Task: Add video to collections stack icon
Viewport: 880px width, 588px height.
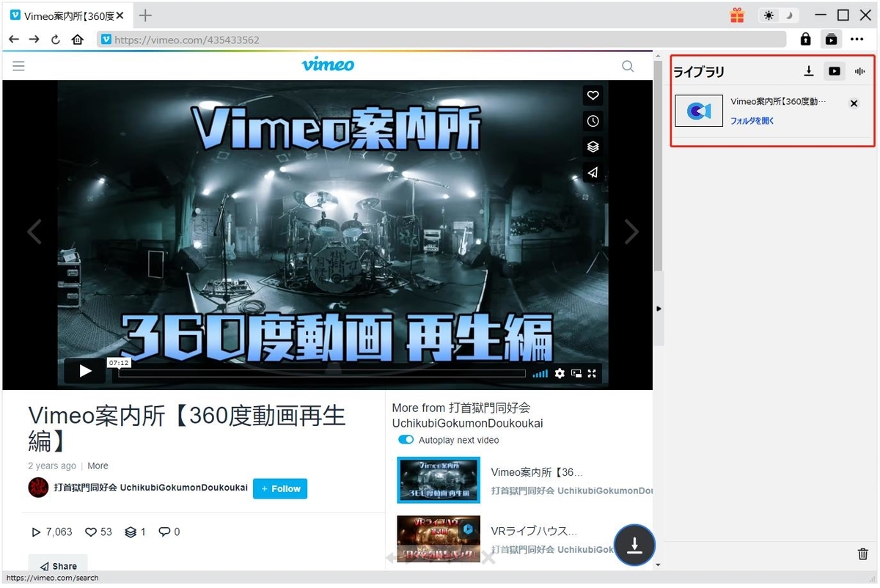Action: pos(593,147)
